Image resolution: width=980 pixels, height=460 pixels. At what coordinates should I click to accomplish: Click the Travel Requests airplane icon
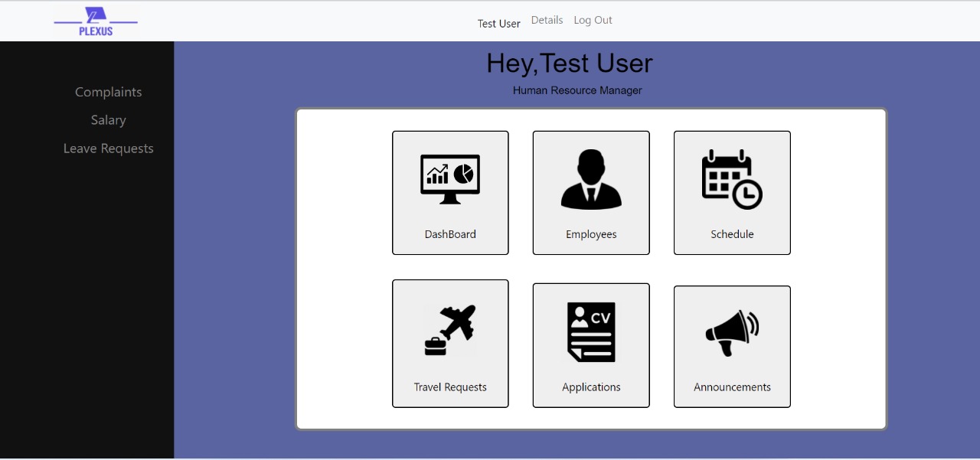pyautogui.click(x=450, y=329)
